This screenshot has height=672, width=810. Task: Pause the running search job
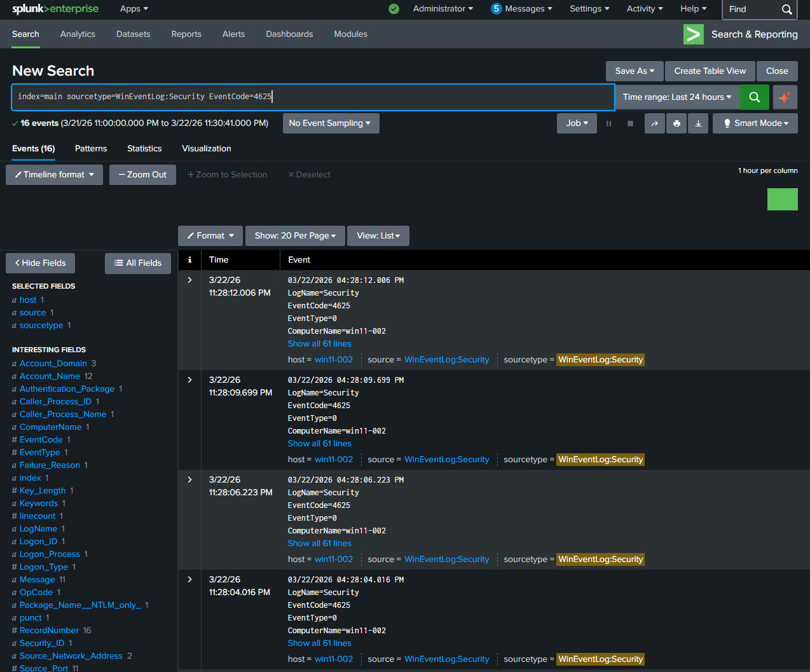(608, 123)
